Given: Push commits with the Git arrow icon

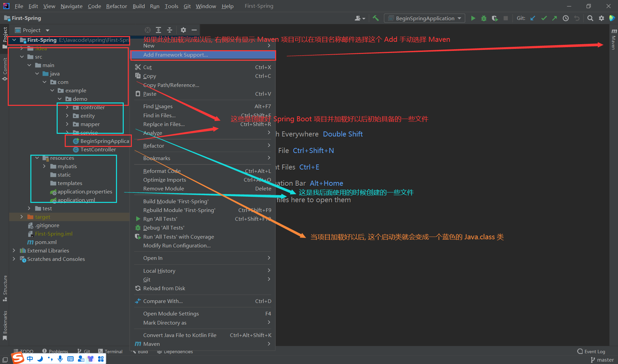Looking at the screenshot, I should [x=555, y=18].
